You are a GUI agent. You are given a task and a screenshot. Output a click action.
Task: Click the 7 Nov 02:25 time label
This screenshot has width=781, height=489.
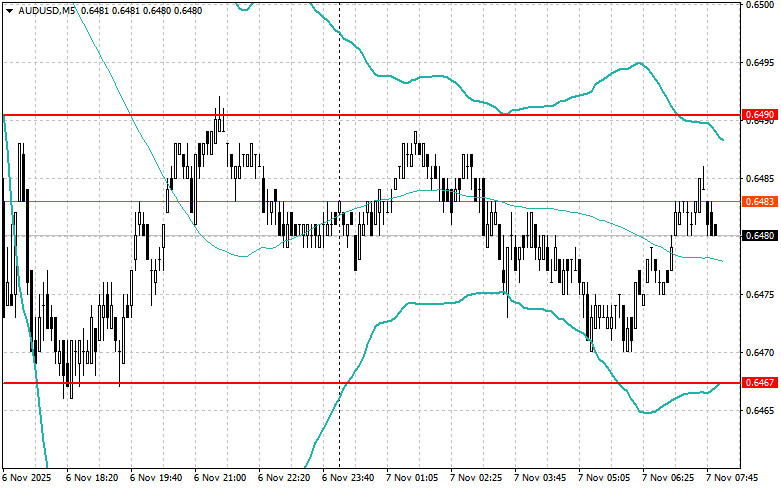[476, 478]
